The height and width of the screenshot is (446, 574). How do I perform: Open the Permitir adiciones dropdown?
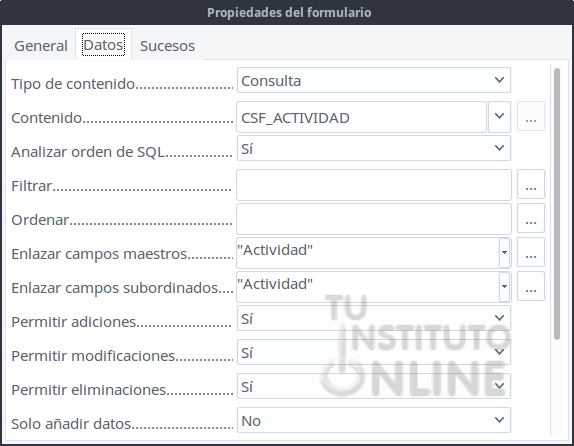(374, 318)
